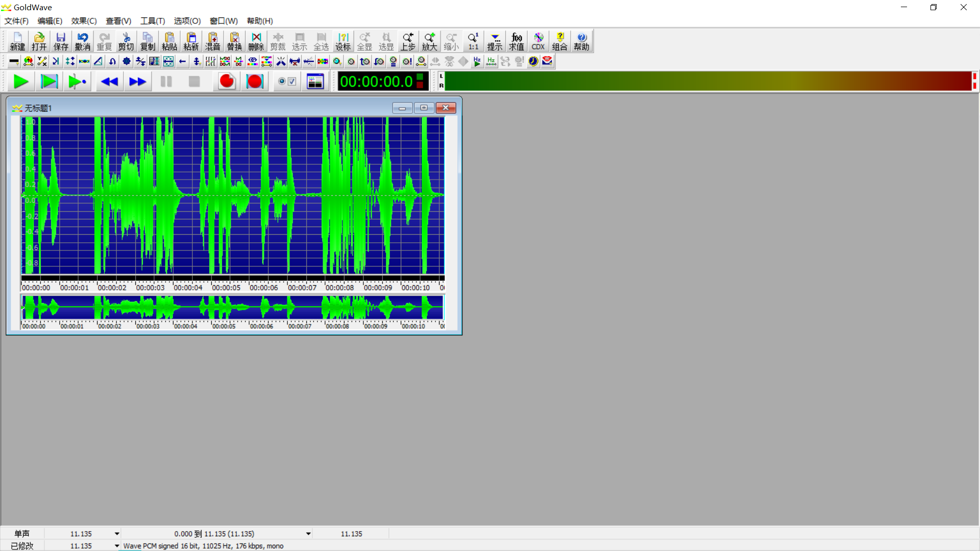
Task: Open the 工具(T) menu
Action: click(153, 21)
